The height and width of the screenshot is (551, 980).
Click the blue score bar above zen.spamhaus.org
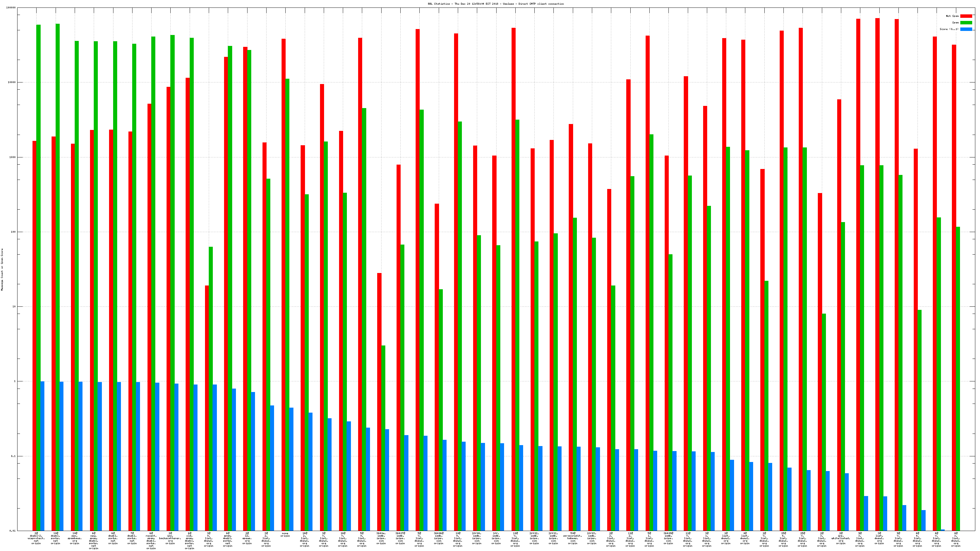coord(81,456)
